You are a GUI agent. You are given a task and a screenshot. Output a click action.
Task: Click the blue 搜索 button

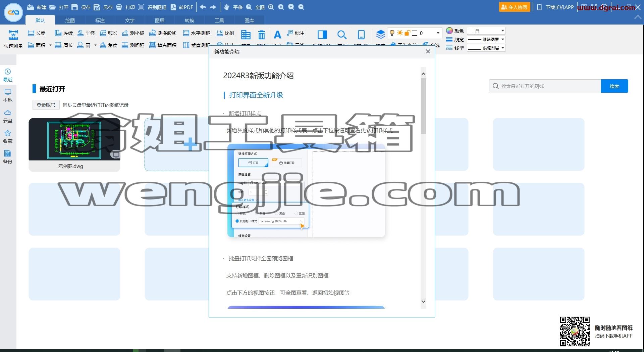click(614, 86)
